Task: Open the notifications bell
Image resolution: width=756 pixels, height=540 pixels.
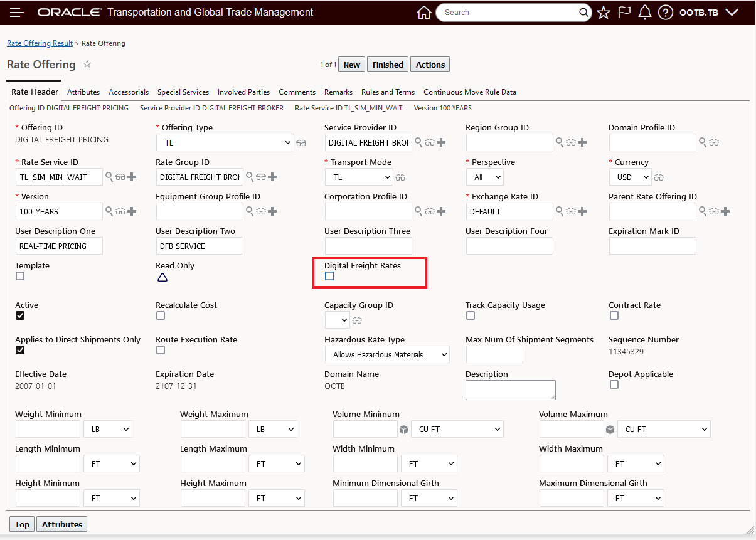Action: [644, 13]
